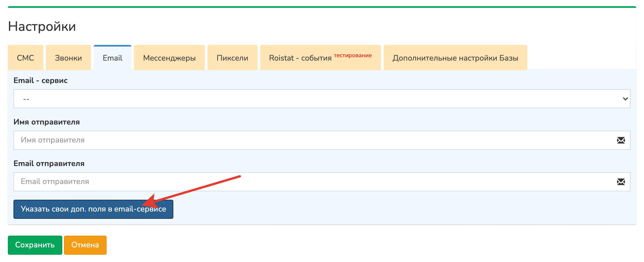Cancel changes with Отмена button
Image resolution: width=644 pixels, height=262 pixels.
85,245
